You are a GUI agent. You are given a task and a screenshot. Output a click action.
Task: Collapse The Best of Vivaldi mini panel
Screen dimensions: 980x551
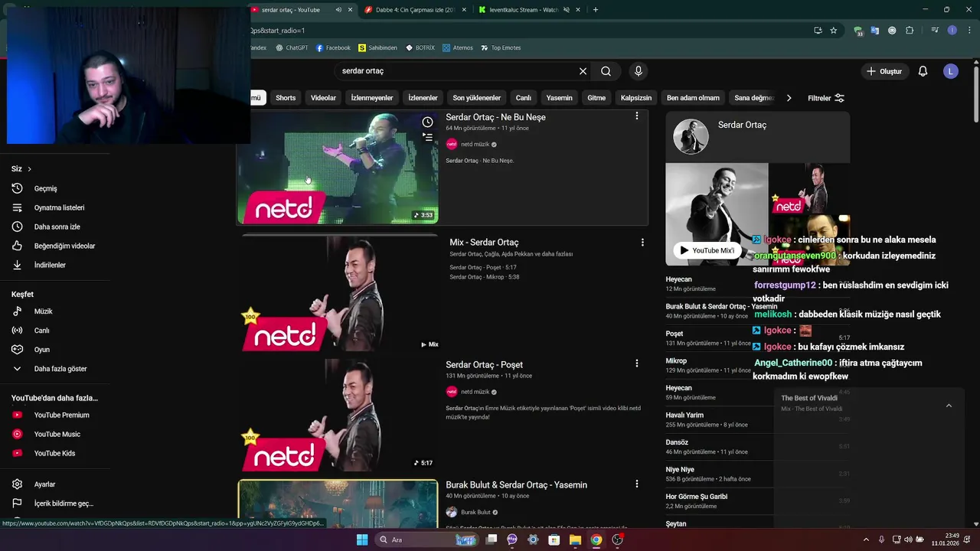point(949,406)
